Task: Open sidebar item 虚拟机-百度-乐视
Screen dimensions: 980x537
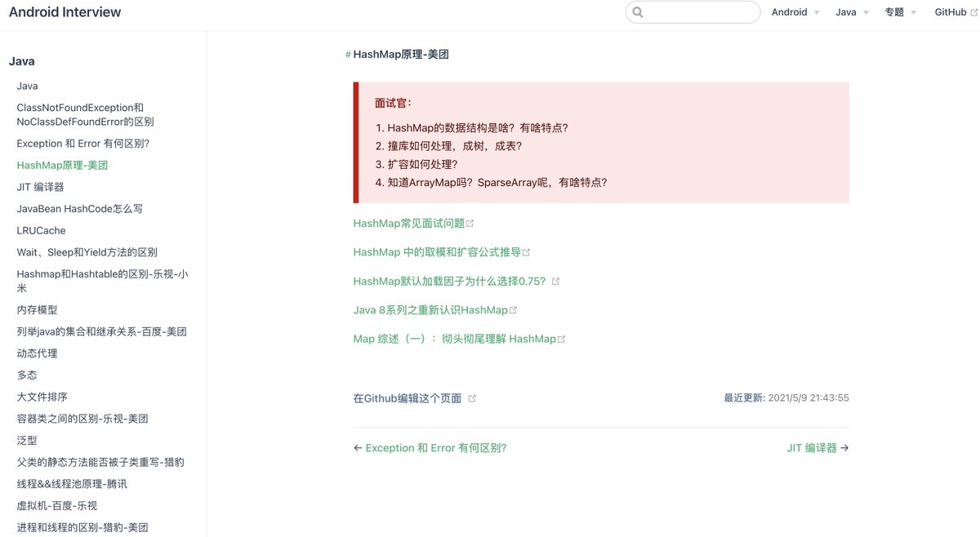Action: (x=57, y=505)
